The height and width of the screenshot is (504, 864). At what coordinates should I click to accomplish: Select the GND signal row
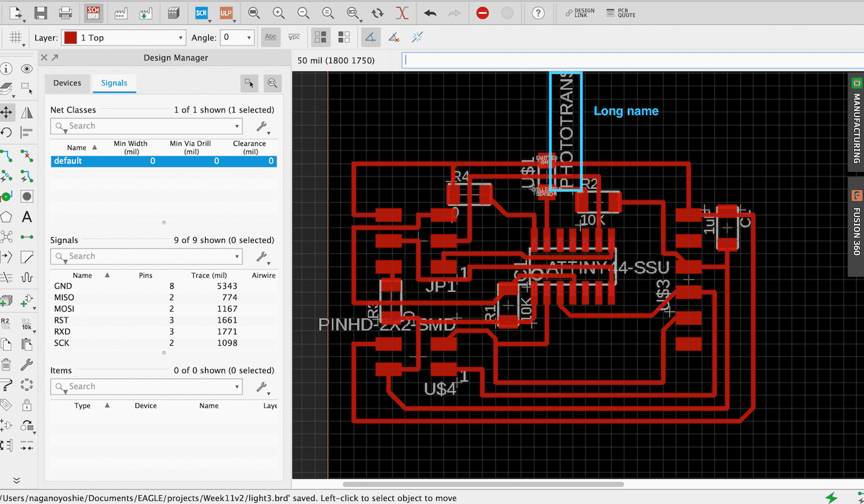pos(63,286)
